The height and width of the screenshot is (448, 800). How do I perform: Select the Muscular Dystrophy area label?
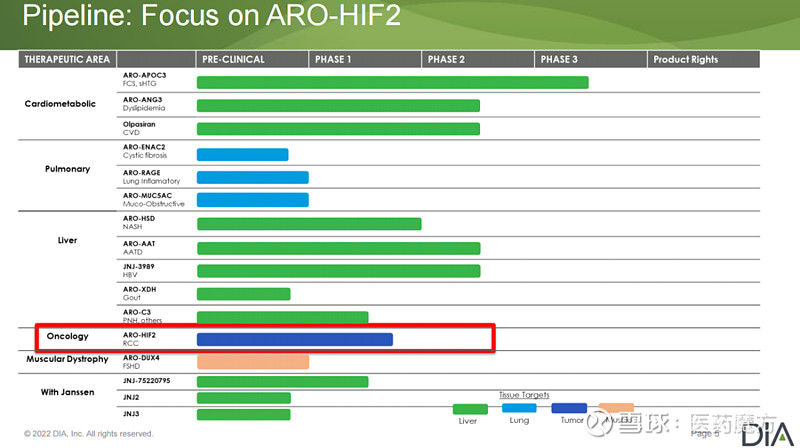point(67,359)
